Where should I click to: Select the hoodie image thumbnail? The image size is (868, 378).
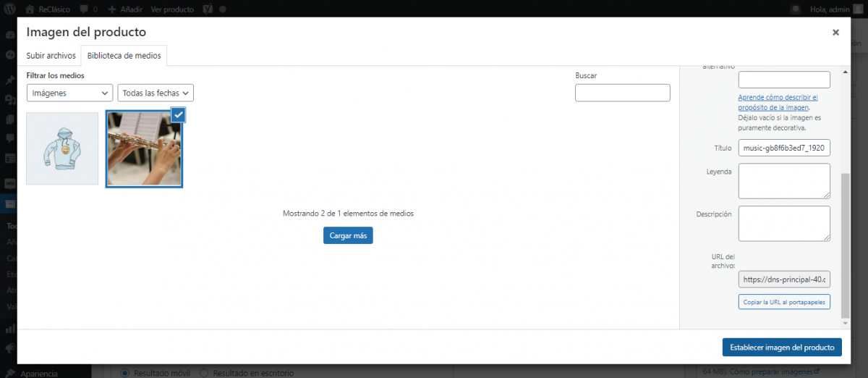[62, 148]
